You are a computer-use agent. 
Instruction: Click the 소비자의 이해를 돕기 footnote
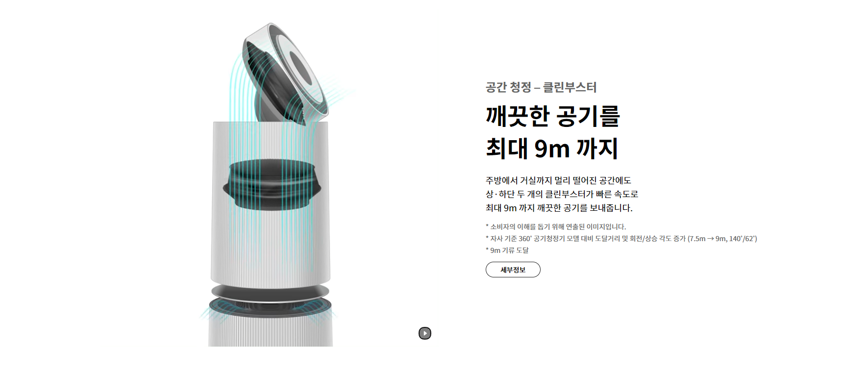click(556, 226)
